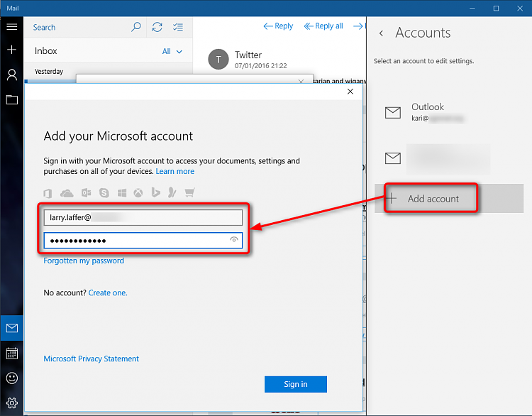
Task: Select the Outlook kari@ account
Action: 449,112
